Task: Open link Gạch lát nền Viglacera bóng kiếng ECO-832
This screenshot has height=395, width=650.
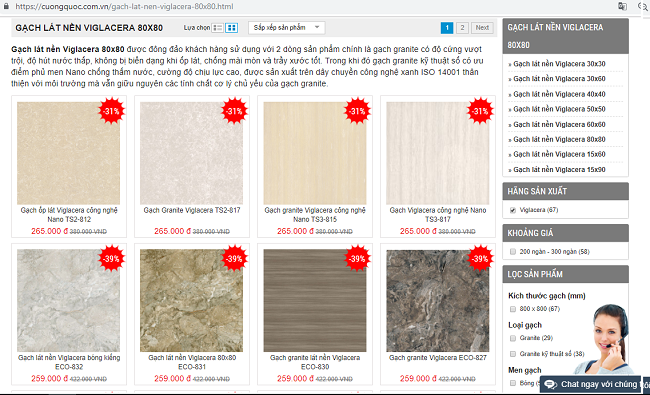Action: [69, 362]
